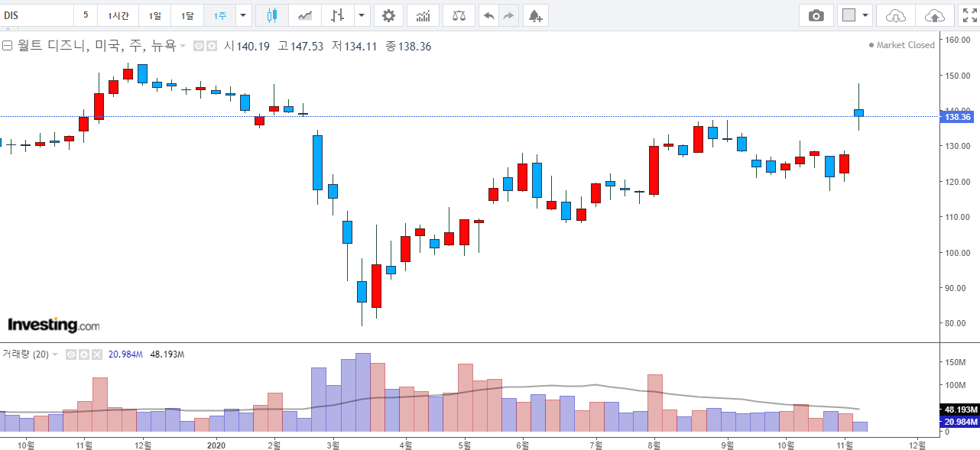This screenshot has width=980, height=450.
Task: Click the 3월 date axis label
Action: click(x=333, y=444)
